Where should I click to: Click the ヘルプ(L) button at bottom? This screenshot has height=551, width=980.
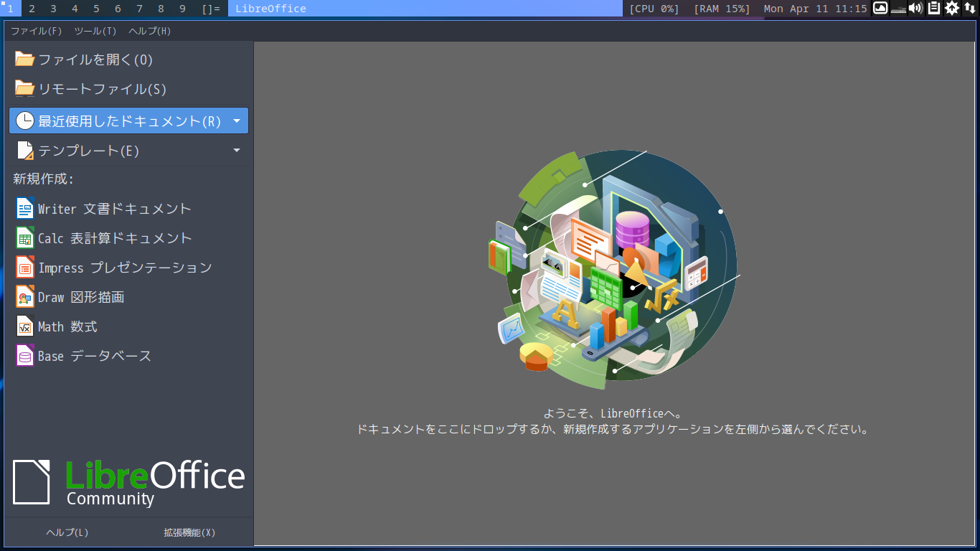67,532
